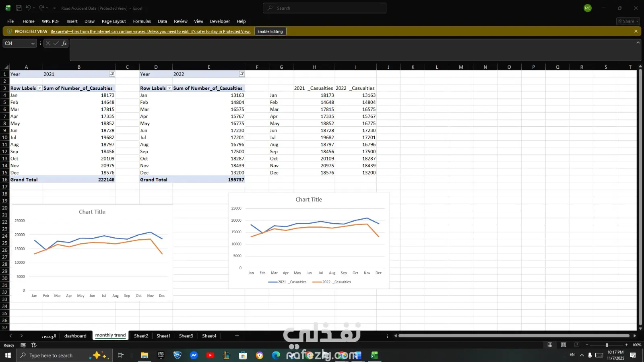Add a new sheet with plus button
Viewport: 644px width, 362px height.
click(x=237, y=336)
